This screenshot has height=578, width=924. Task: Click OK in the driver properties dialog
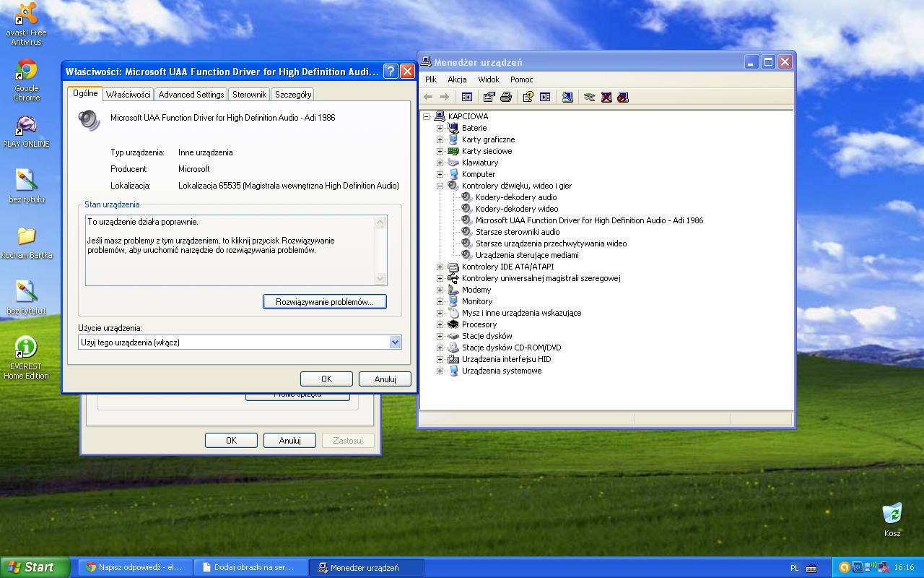pos(326,379)
